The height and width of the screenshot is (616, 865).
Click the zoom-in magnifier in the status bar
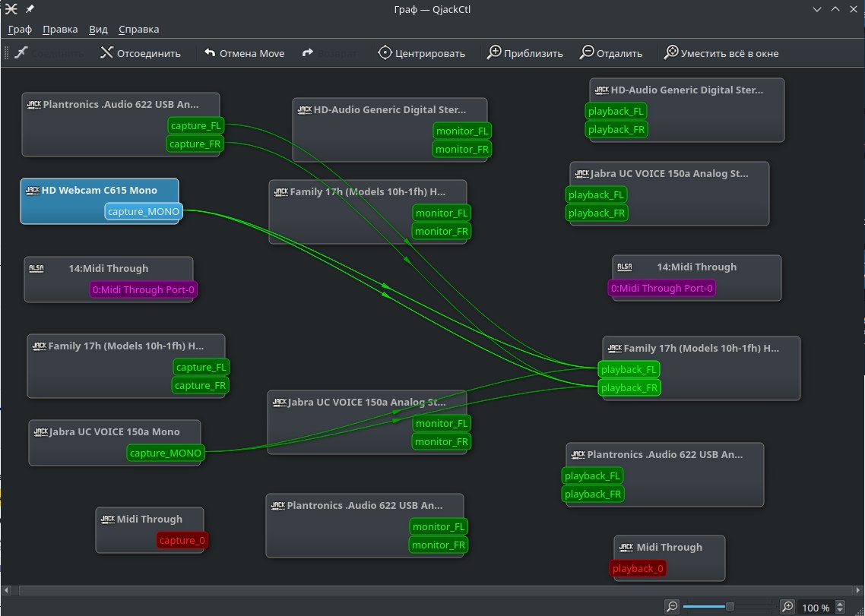pos(787,607)
